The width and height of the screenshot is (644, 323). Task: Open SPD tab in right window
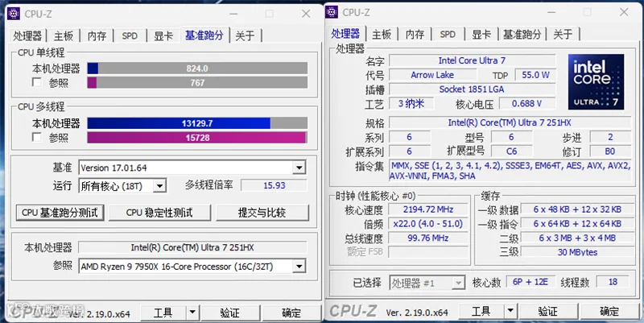pyautogui.click(x=448, y=34)
